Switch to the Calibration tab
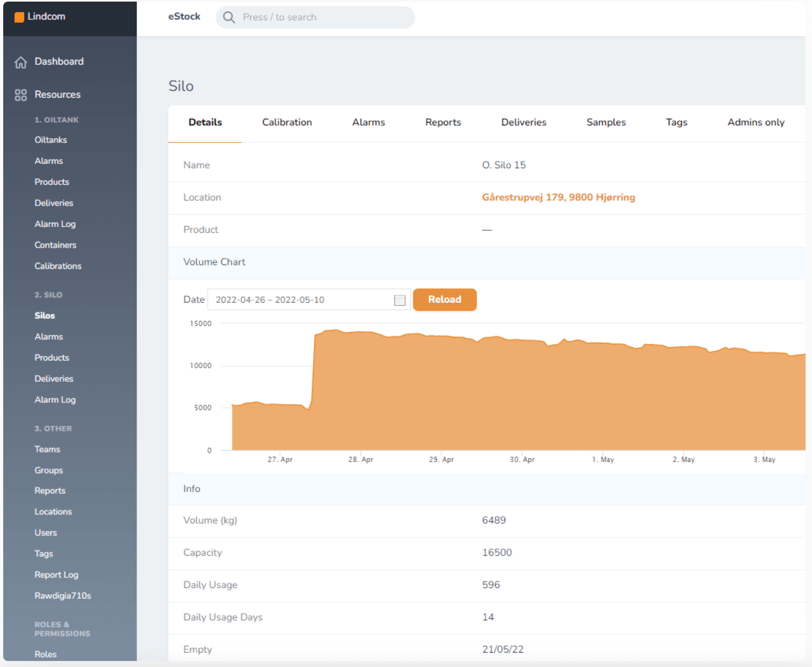The height and width of the screenshot is (667, 812). (x=287, y=122)
